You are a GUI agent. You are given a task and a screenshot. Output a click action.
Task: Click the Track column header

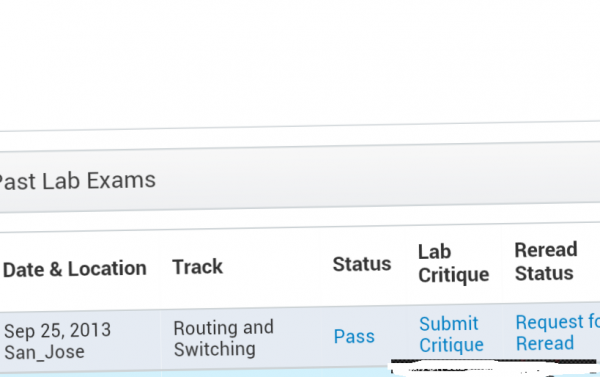[x=197, y=266]
